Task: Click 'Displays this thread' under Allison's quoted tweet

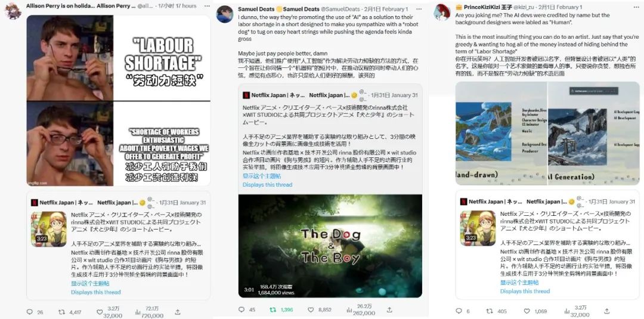Action: pos(95,292)
